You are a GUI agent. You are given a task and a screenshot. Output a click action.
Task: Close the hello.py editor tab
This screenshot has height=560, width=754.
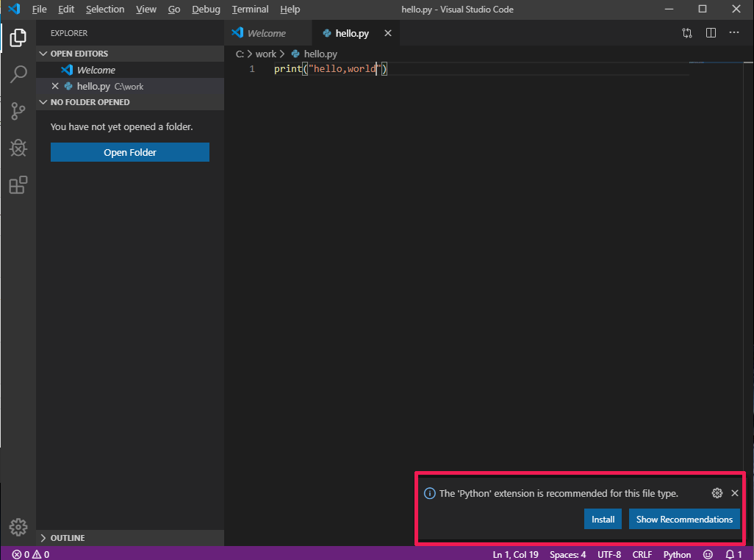coord(388,33)
